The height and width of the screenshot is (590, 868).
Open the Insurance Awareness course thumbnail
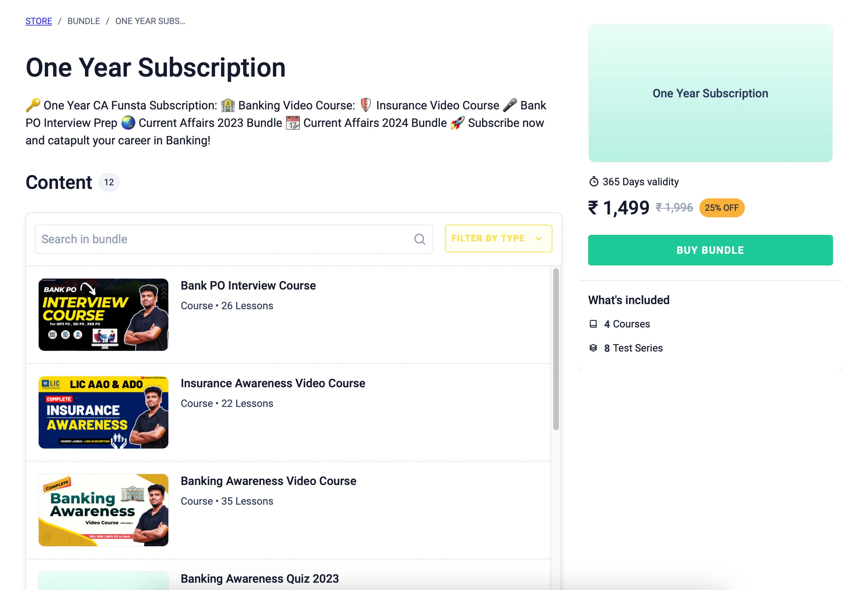point(103,412)
